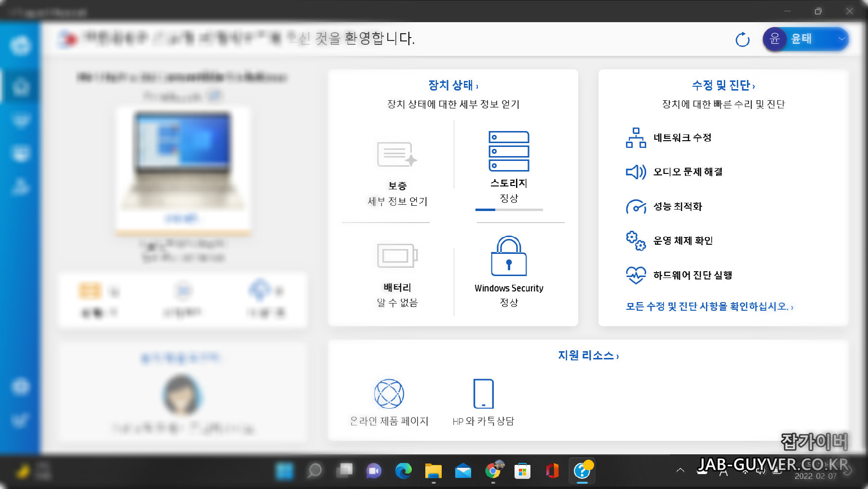Open storage details via the storage drive icon
The image size is (868, 489).
[x=508, y=152]
